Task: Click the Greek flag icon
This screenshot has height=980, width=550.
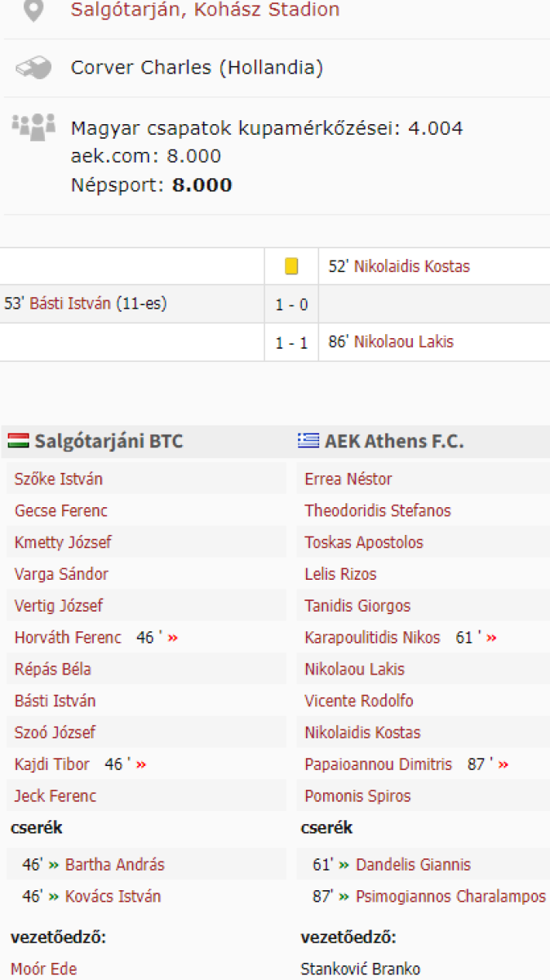Action: point(308,441)
